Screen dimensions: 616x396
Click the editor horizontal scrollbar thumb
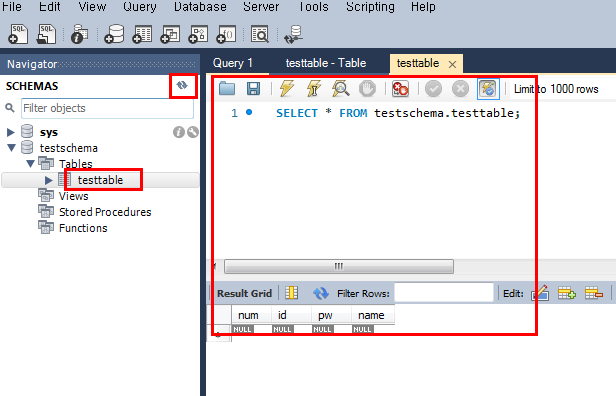pyautogui.click(x=339, y=266)
